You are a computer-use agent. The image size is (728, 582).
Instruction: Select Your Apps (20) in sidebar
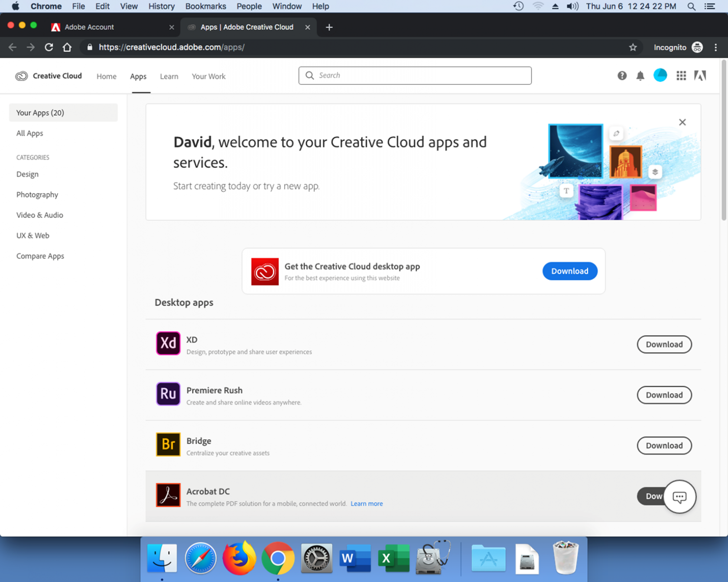63,113
